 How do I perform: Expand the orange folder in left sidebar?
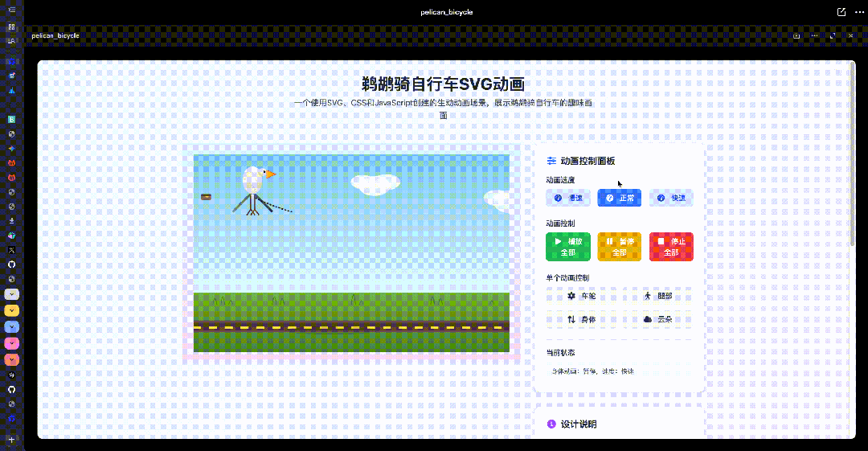(11, 359)
